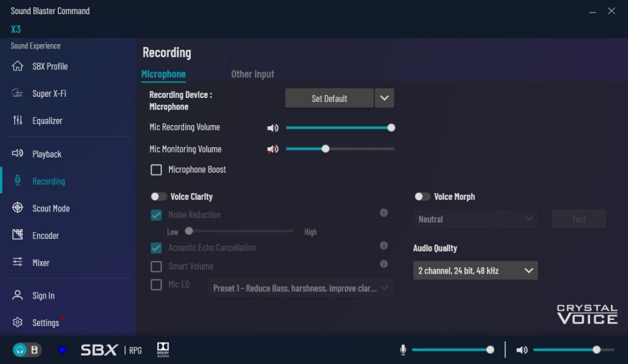Viewport: 628px width, 364px height.
Task: Click the blue dot indicator in bottom bar
Action: point(63,350)
